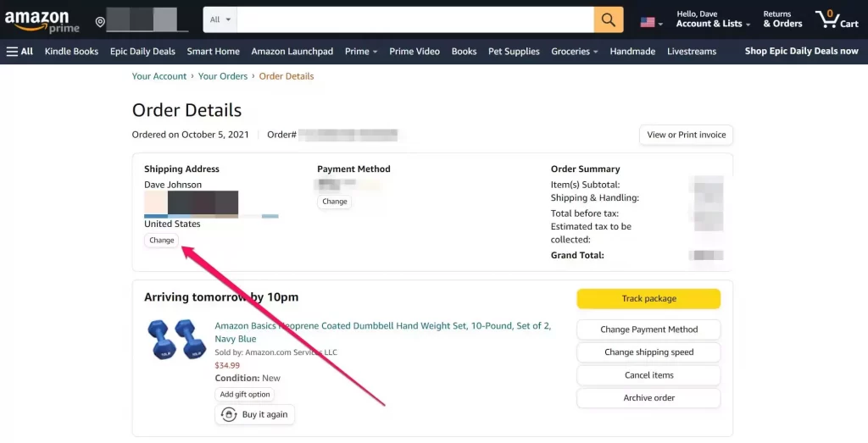Click the delivery location pin icon
Screen dimensions: 868x443
click(100, 21)
